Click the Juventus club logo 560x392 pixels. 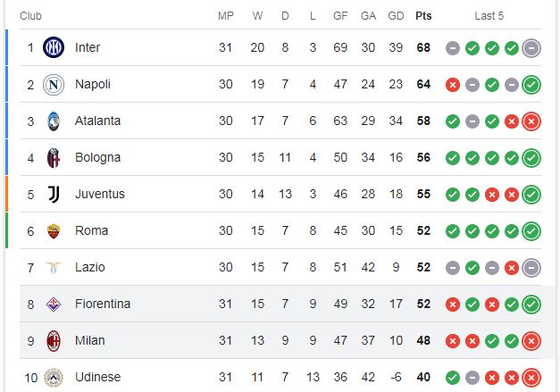[54, 195]
